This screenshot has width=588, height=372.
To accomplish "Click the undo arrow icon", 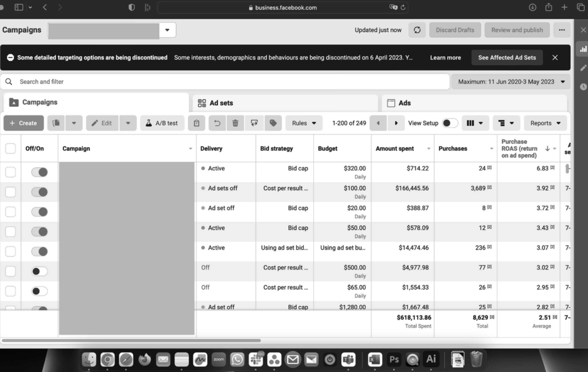I will (x=217, y=123).
